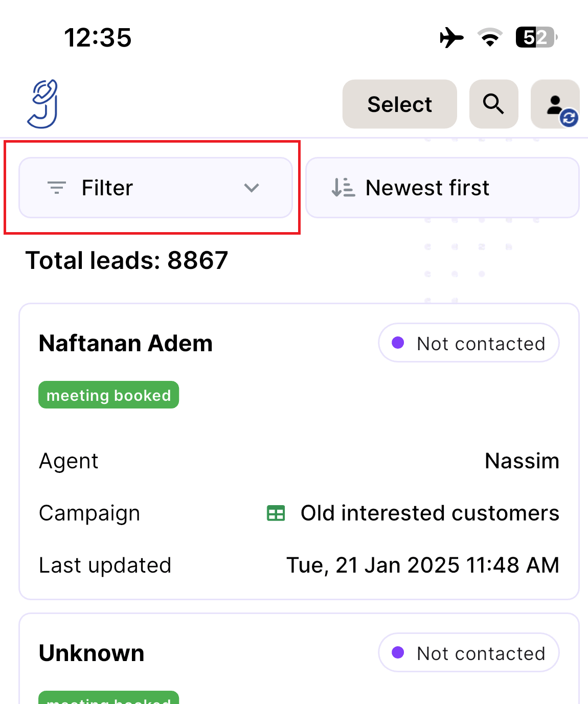Open the search icon in the top bar

(x=493, y=104)
